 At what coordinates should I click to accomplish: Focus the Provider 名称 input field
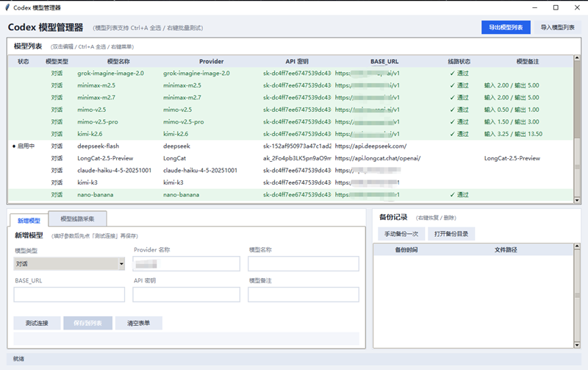(x=186, y=264)
